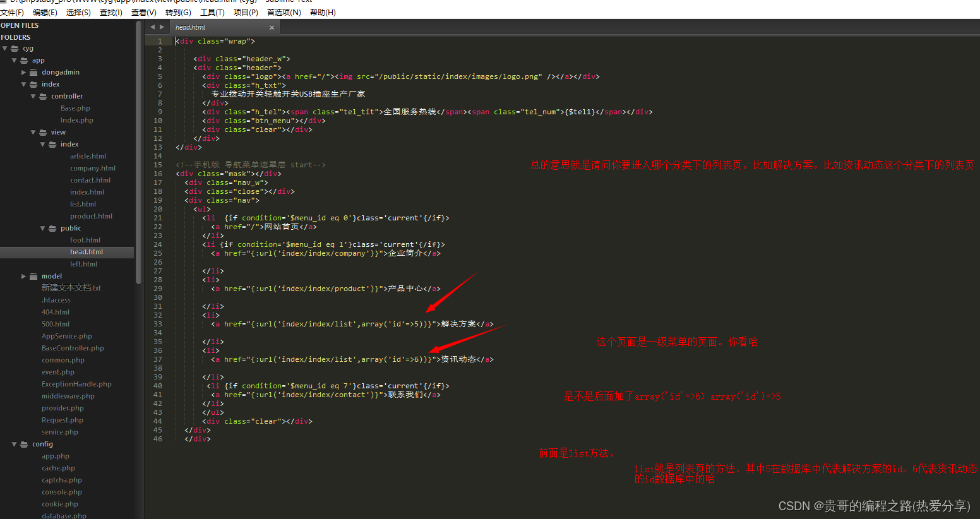Open foot.html file
The width and height of the screenshot is (980, 519).
(85, 241)
